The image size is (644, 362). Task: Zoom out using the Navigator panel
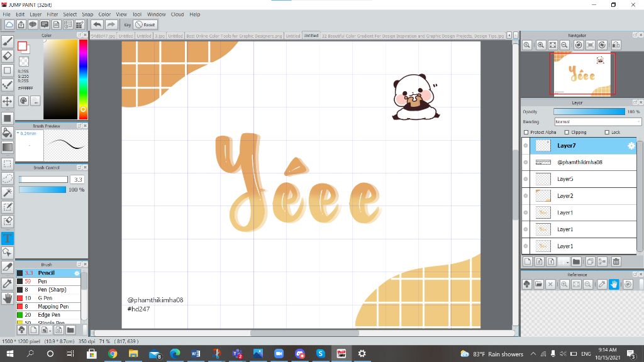click(x=565, y=45)
